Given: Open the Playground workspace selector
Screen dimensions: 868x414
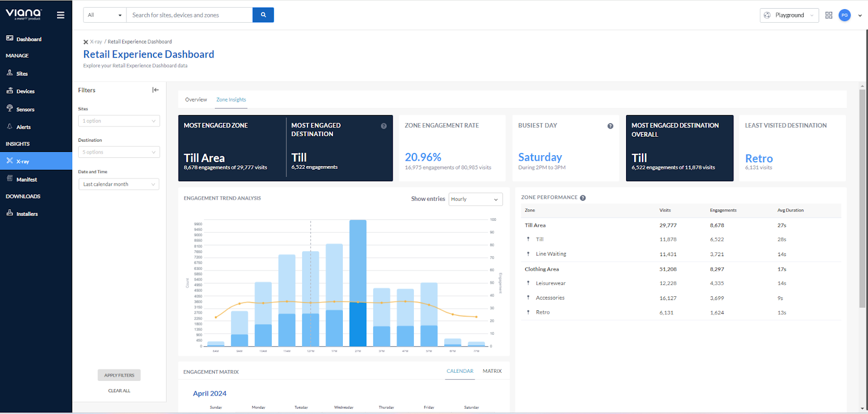Looking at the screenshot, I should (x=789, y=15).
